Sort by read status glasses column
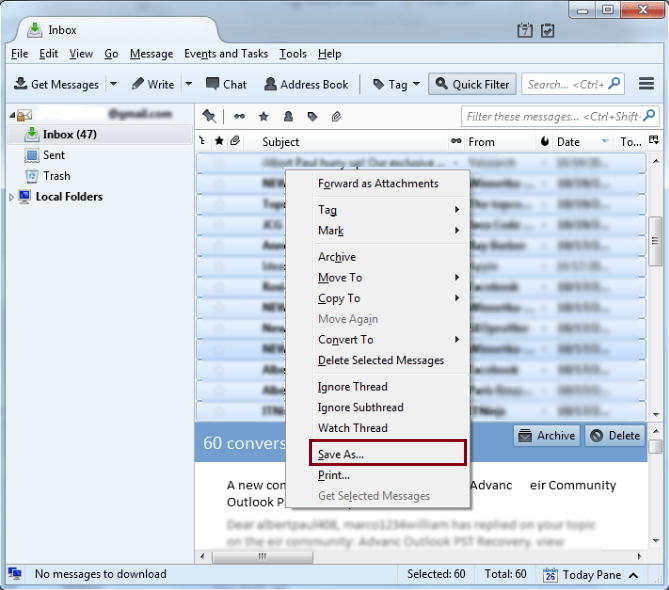Viewport: 669px width, 590px height. pyautogui.click(x=456, y=141)
